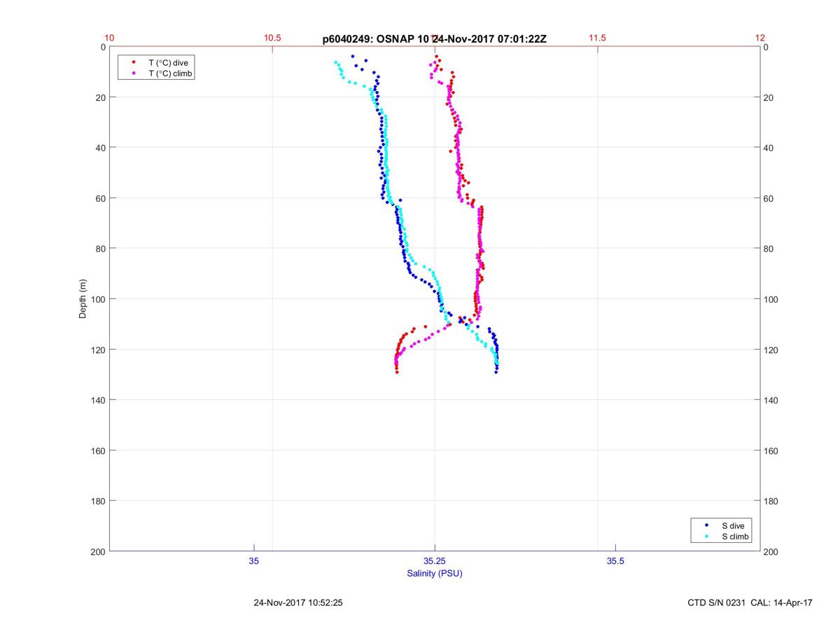Select the 'S dive' legend entry

click(x=733, y=525)
